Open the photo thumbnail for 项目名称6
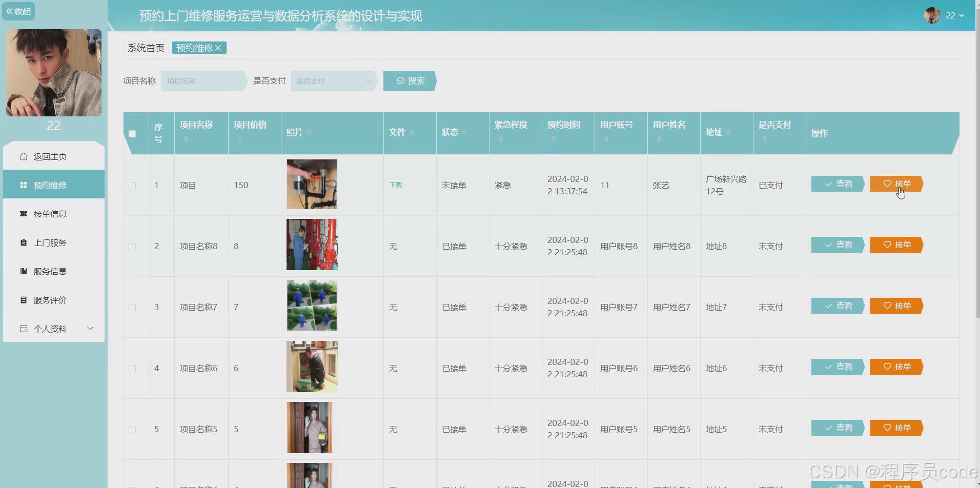The height and width of the screenshot is (488, 980). click(x=312, y=367)
